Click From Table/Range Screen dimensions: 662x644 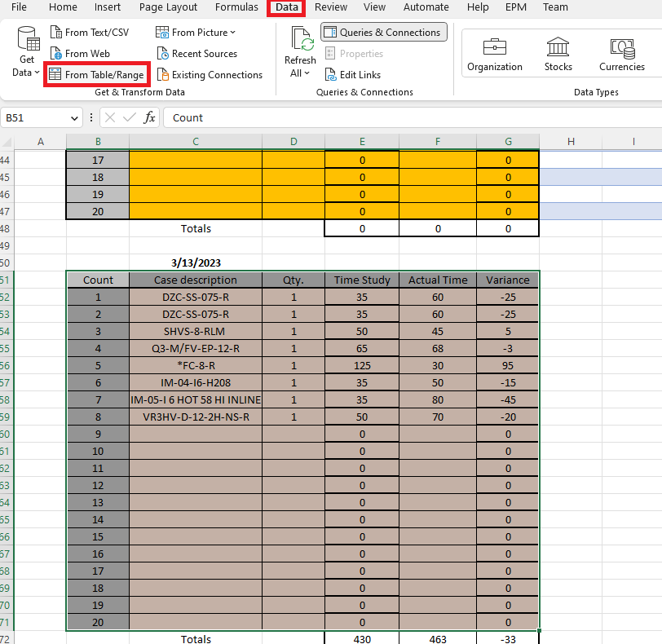(97, 75)
